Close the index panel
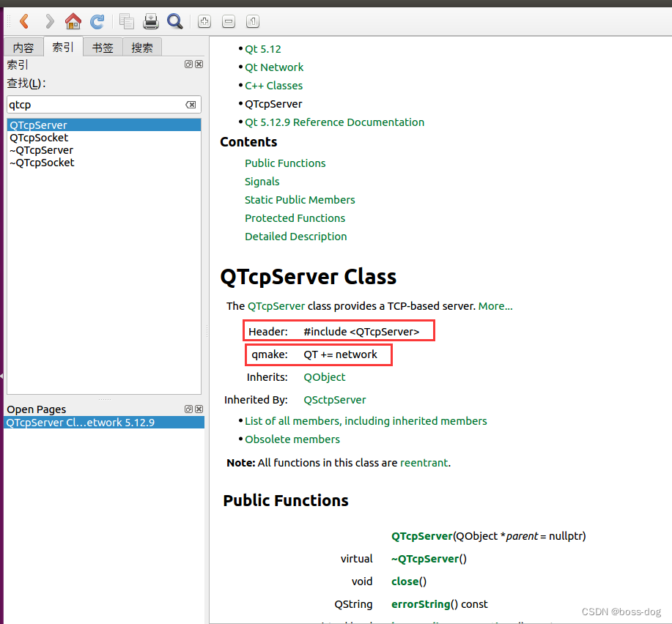Image resolution: width=672 pixels, height=624 pixels. click(x=199, y=64)
